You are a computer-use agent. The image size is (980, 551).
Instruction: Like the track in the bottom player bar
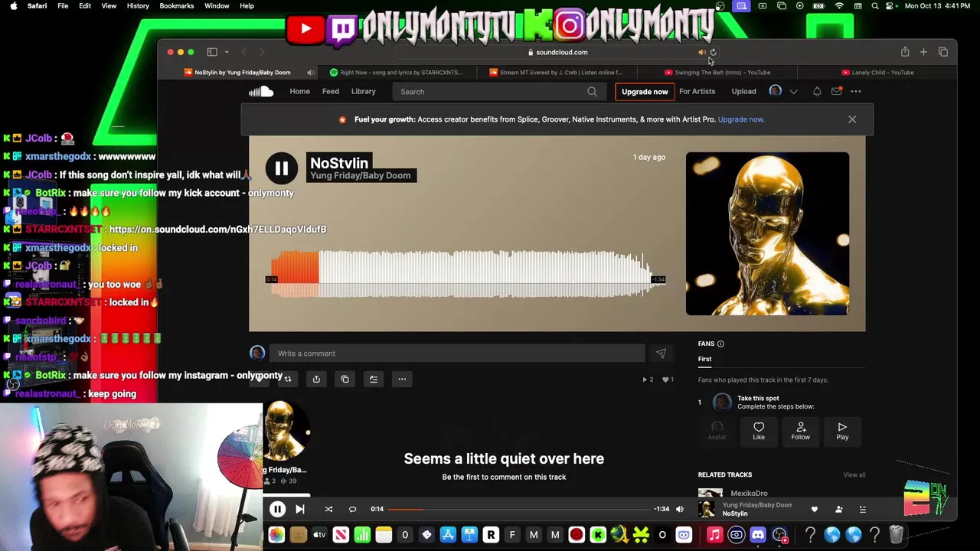tap(815, 509)
